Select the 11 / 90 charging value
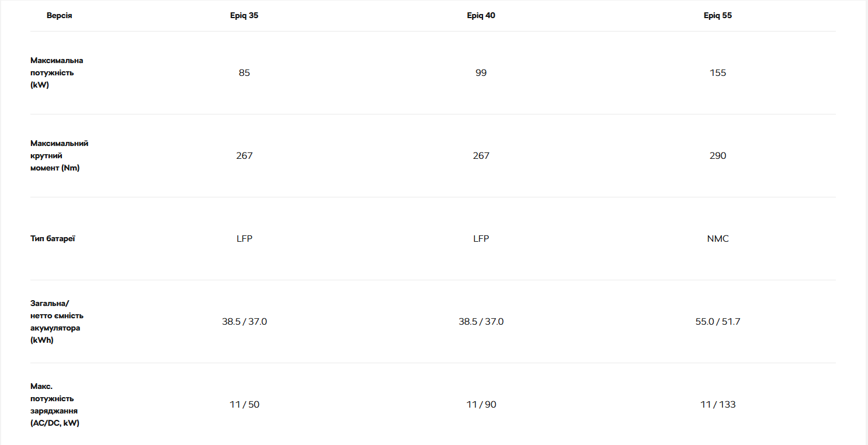The image size is (868, 445). point(481,405)
